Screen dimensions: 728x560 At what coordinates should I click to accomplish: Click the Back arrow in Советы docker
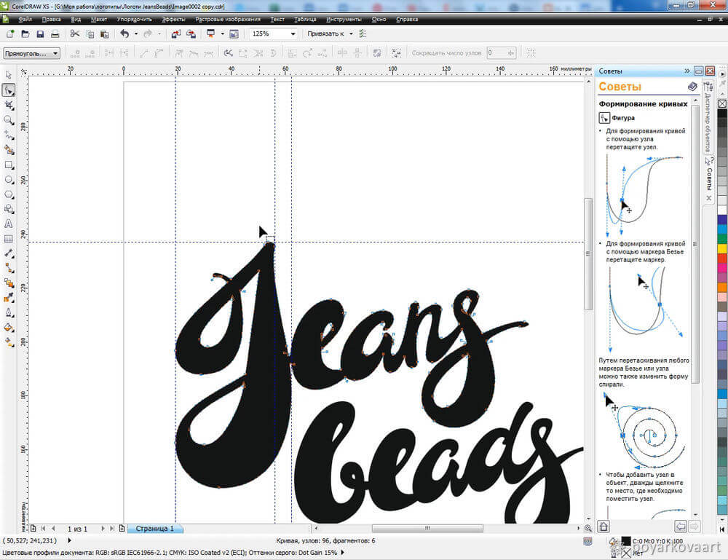pyautogui.click(x=680, y=527)
